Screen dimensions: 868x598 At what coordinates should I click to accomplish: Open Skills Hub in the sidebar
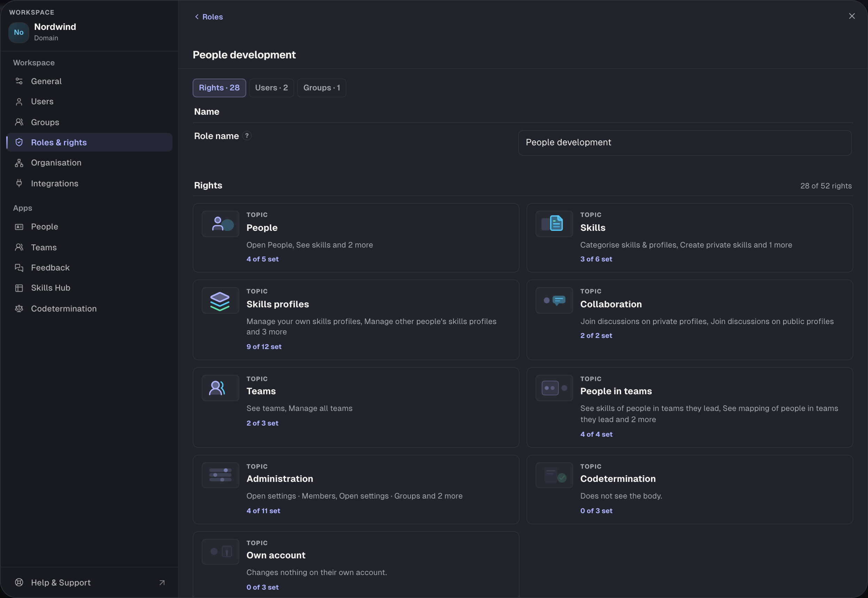[89, 288]
